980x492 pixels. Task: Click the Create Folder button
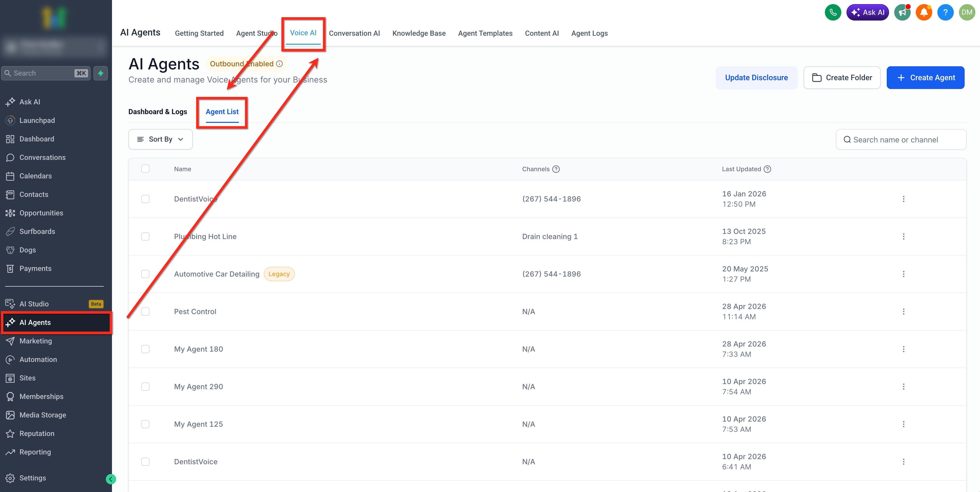(x=842, y=78)
